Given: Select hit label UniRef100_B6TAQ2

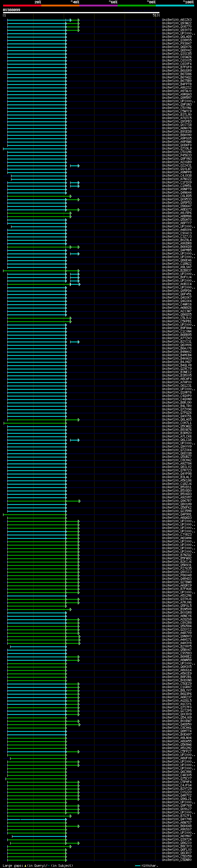Looking at the screenshot, I should [176, 78].
